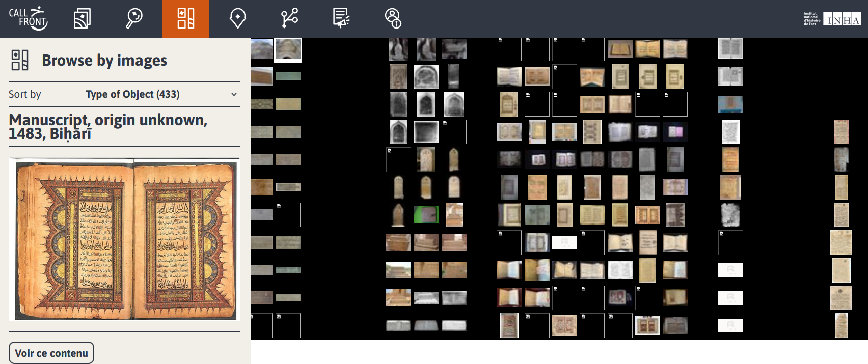
Task: Open the user information icon
Action: tap(393, 19)
